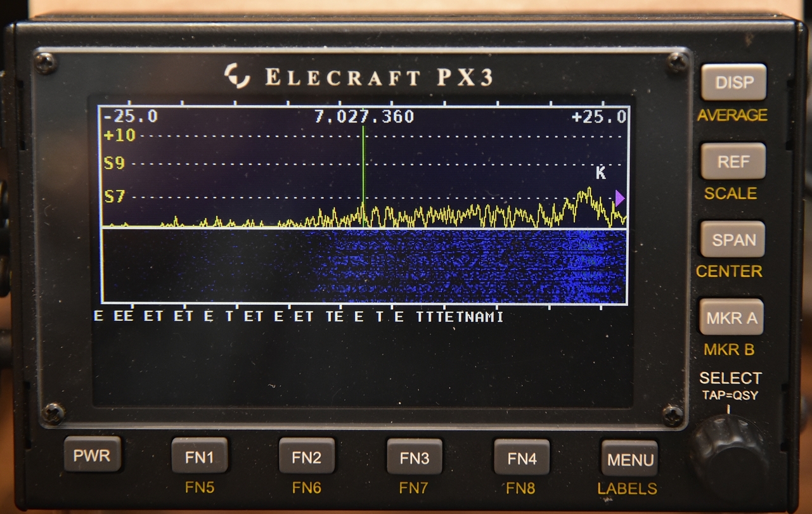
Task: Open the MENU button
Action: 629,459
